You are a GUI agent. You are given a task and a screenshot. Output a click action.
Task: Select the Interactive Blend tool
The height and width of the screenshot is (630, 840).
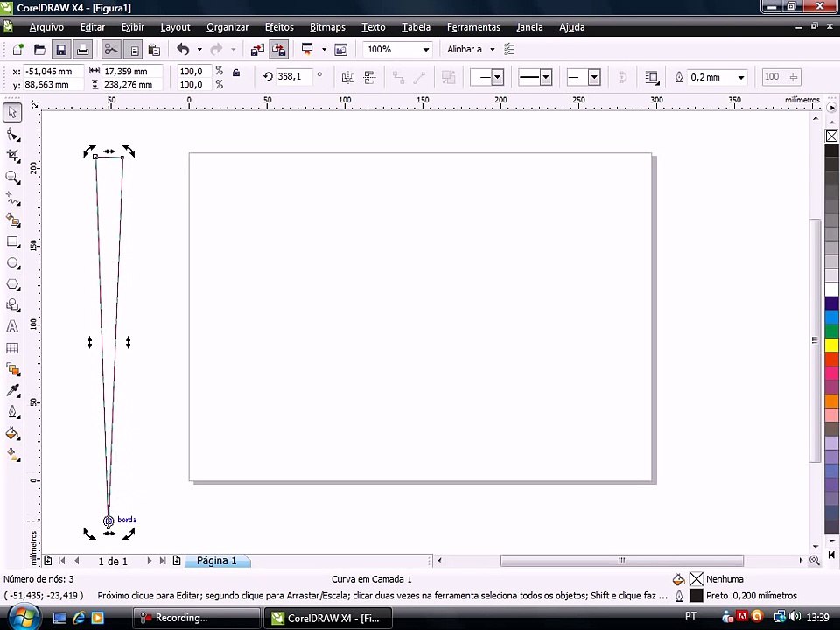click(12, 369)
